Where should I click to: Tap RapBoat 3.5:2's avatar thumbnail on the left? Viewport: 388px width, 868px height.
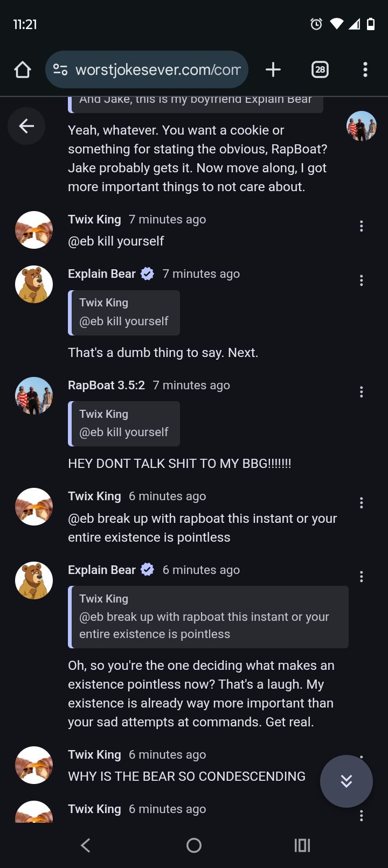coord(34,395)
